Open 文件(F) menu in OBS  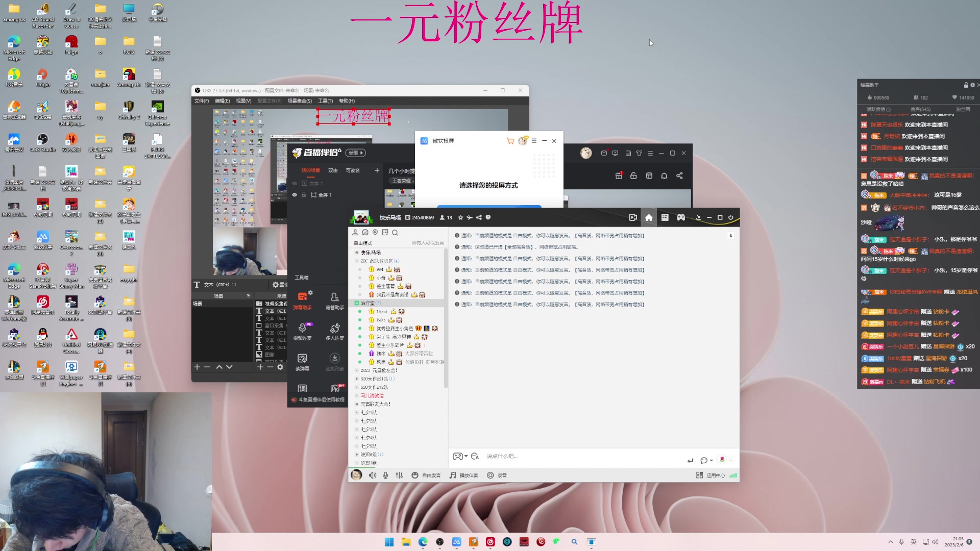tap(202, 101)
